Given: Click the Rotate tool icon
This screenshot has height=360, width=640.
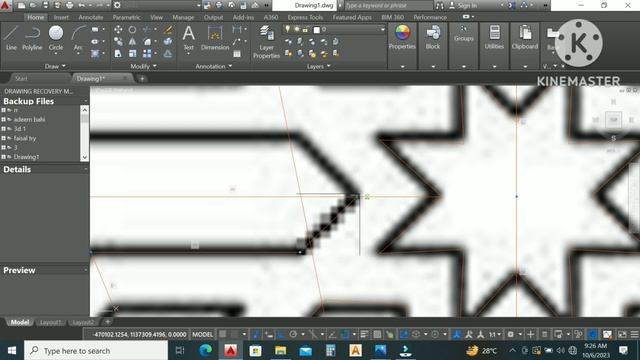Looking at the screenshot, I should tap(132, 29).
